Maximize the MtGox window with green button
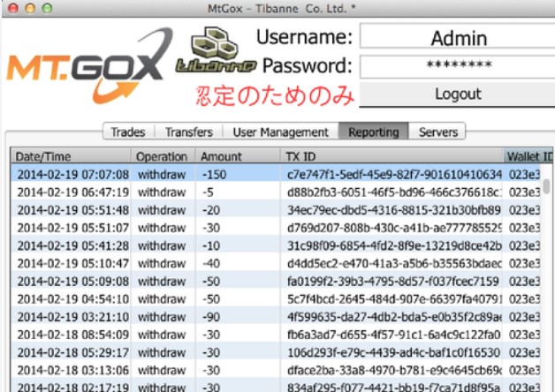 pyautogui.click(x=47, y=8)
